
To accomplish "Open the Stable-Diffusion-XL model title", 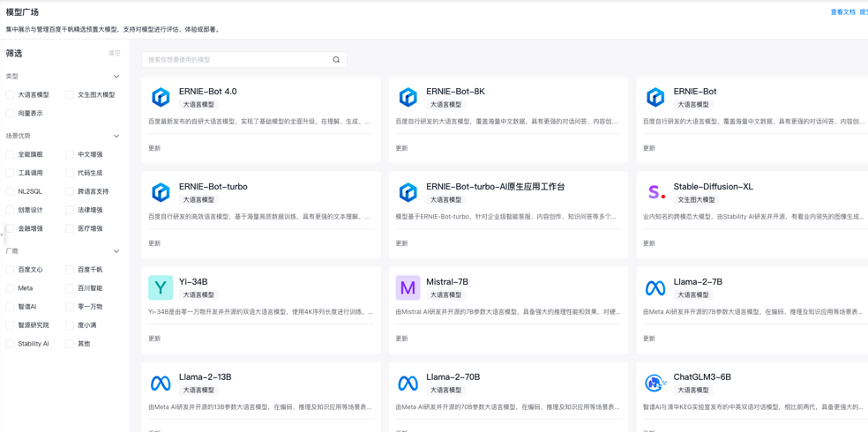I will click(x=713, y=187).
